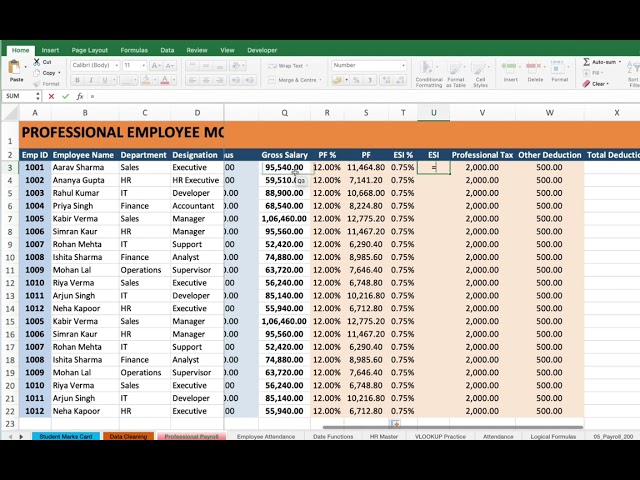Viewport: 640px width, 480px height.
Task: Switch to the Formulas ribbon tab
Action: pos(134,50)
